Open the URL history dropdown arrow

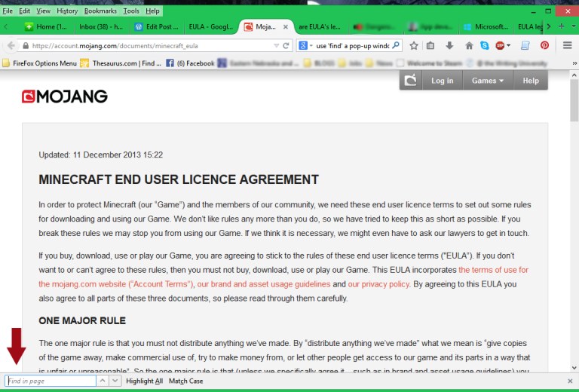point(276,46)
